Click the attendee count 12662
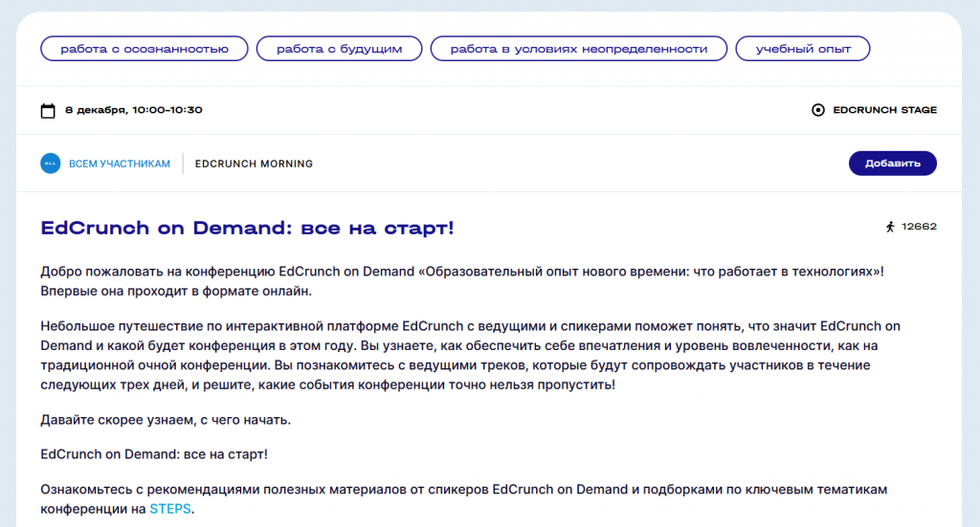This screenshot has width=980, height=527. coord(919,227)
